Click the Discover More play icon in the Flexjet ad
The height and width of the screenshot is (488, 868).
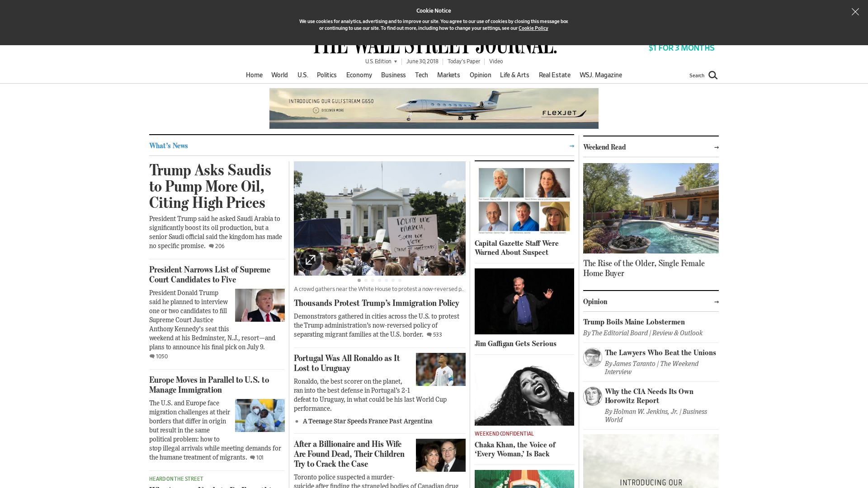[x=316, y=110]
